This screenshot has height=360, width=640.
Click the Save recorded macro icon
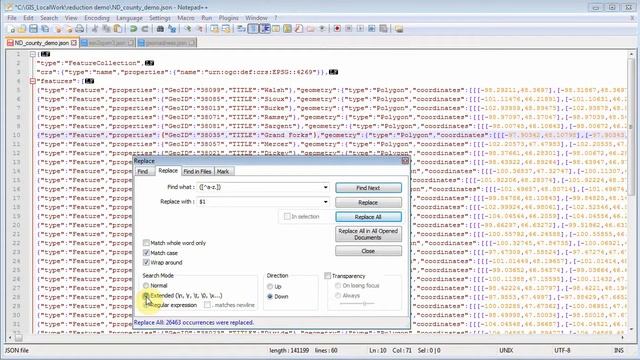click(x=383, y=29)
